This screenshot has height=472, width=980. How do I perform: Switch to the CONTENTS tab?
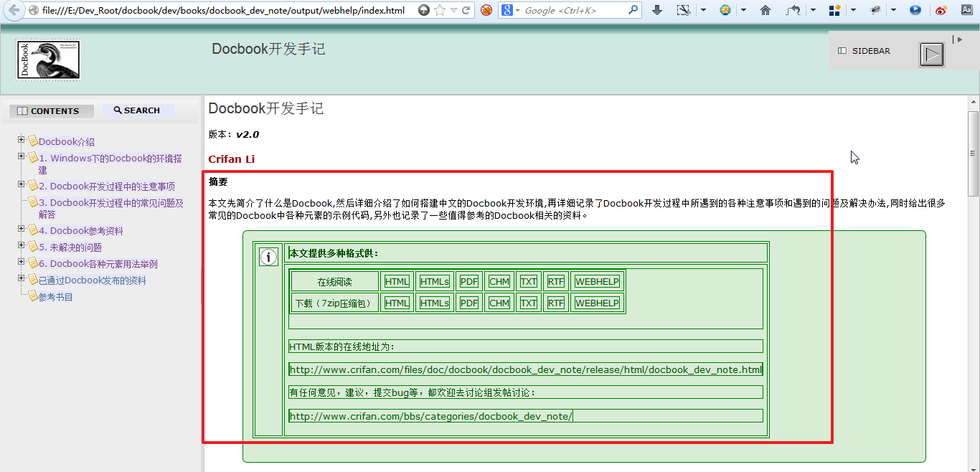point(51,111)
